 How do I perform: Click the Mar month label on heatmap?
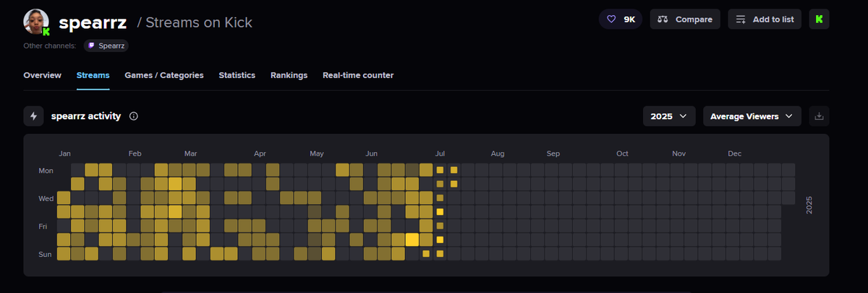point(191,153)
